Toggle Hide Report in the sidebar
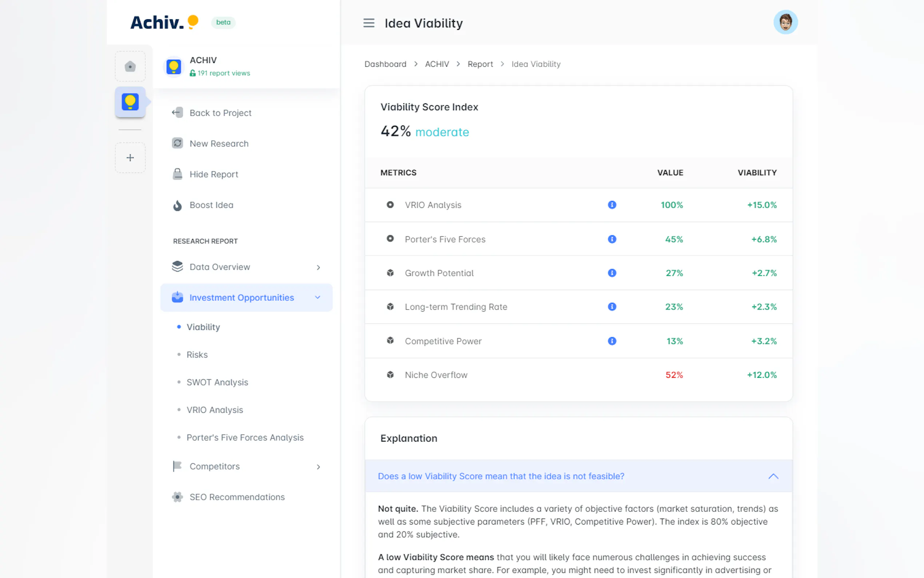 click(214, 174)
